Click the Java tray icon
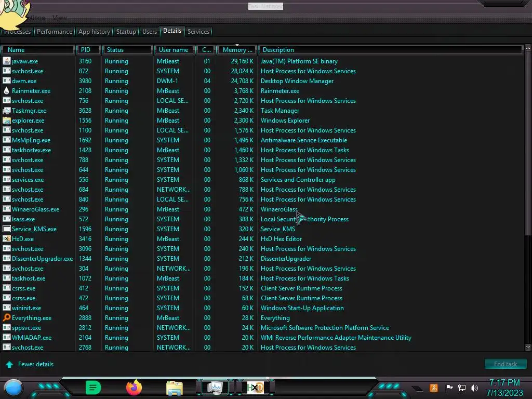The height and width of the screenshot is (399, 532). [x=434, y=388]
